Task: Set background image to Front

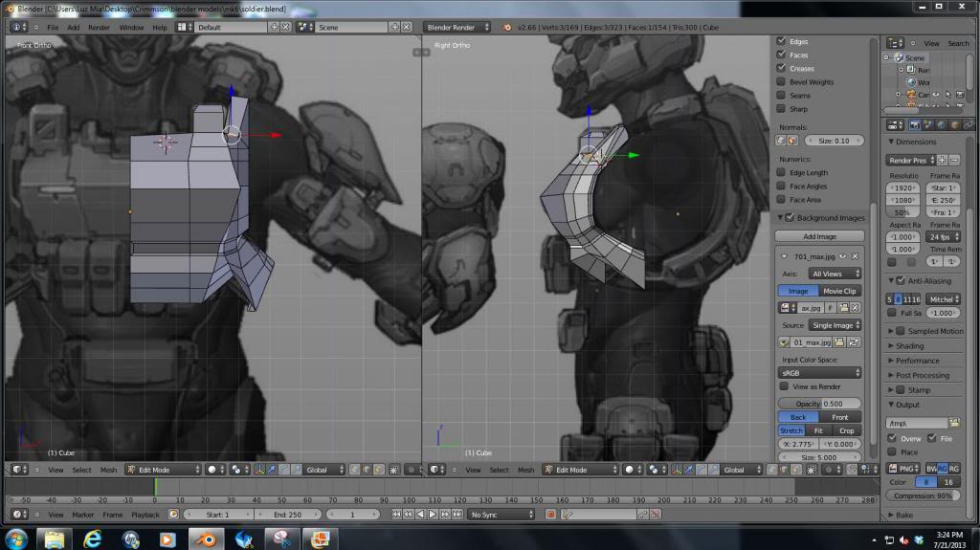Action: click(x=840, y=417)
